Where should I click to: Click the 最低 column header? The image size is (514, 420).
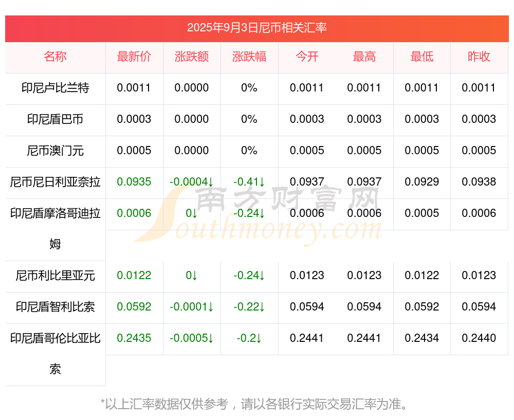(422, 57)
